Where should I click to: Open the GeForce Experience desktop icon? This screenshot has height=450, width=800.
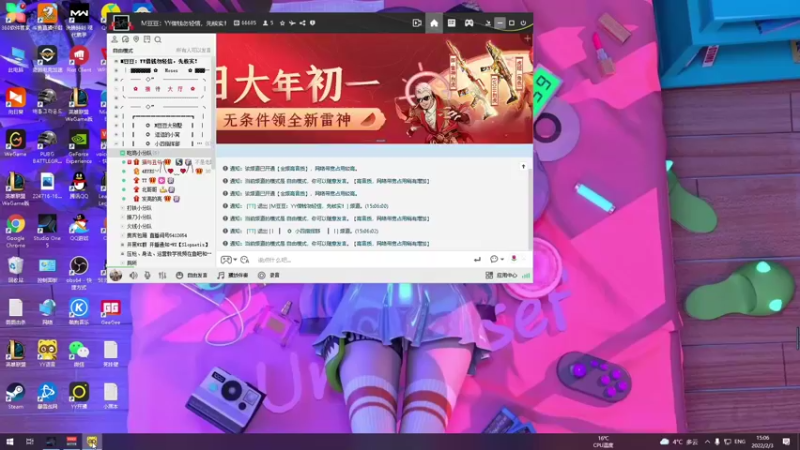(79, 145)
